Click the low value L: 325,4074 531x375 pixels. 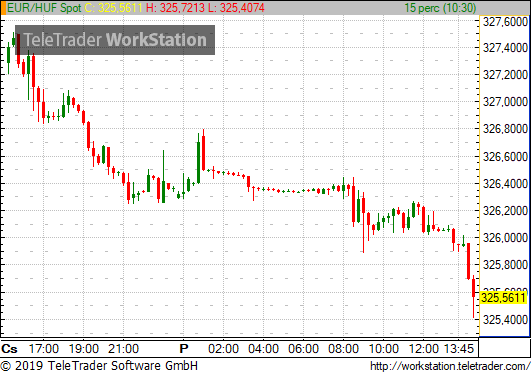click(236, 8)
